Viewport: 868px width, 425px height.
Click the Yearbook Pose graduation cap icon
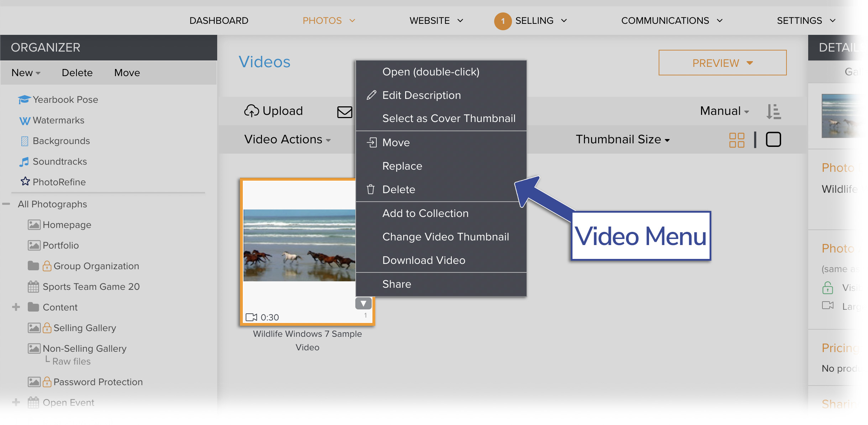(24, 100)
